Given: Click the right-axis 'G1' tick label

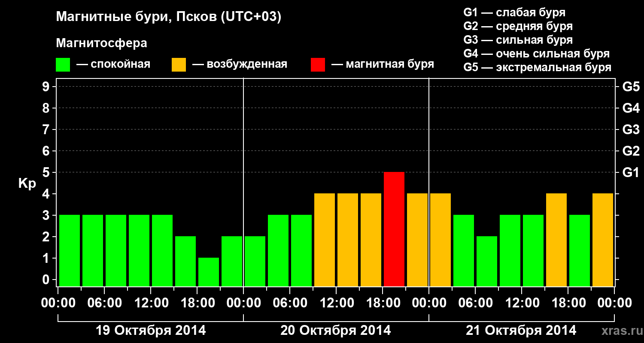Looking at the screenshot, I should click(x=631, y=172).
